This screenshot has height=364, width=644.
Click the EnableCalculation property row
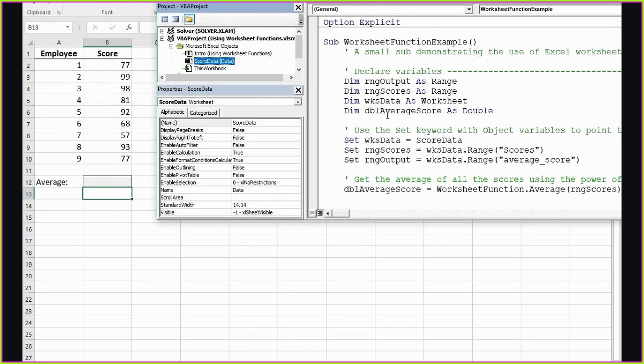coord(230,153)
